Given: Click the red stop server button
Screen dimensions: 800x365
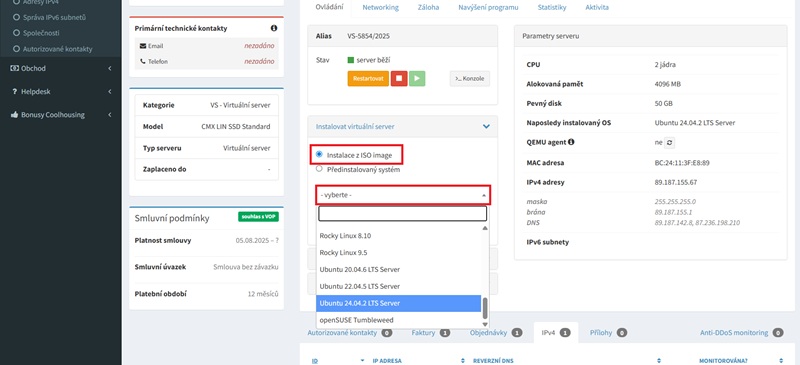Looking at the screenshot, I should point(399,79).
